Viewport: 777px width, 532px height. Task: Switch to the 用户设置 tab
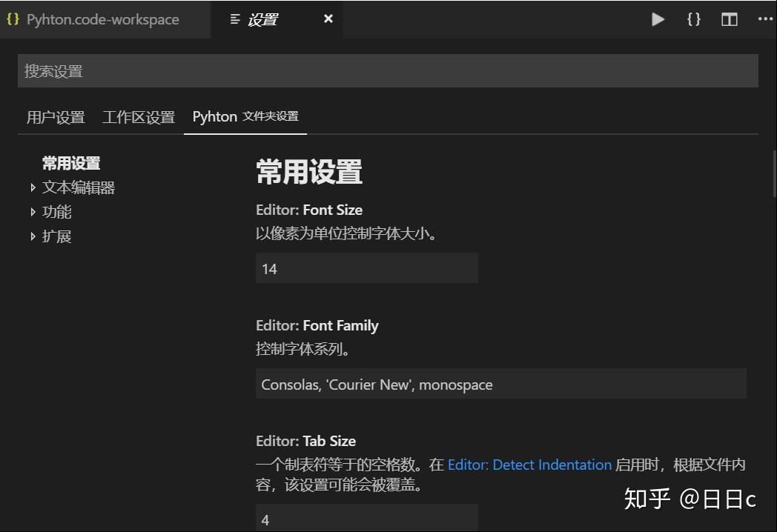coord(56,117)
